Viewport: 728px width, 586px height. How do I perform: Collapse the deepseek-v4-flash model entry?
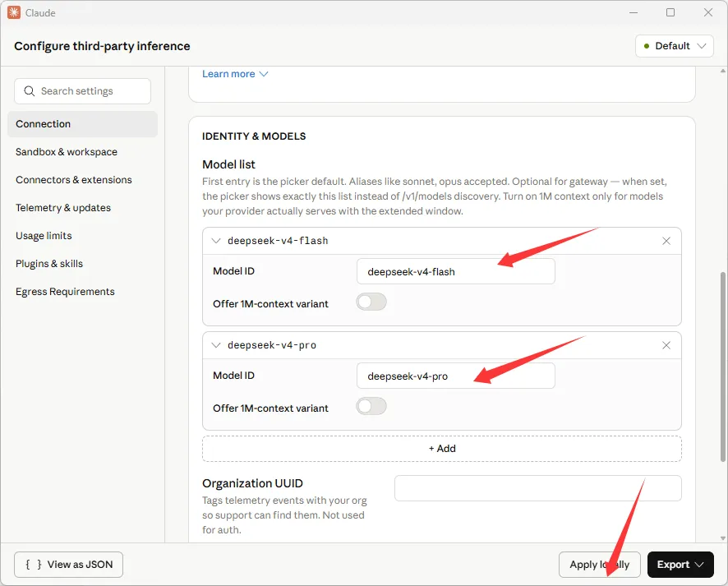(x=216, y=241)
